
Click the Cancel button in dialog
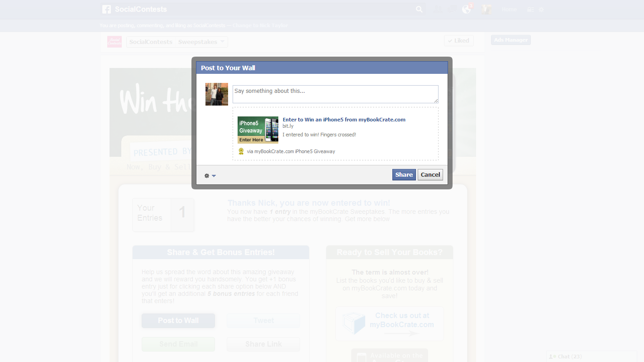tap(430, 174)
